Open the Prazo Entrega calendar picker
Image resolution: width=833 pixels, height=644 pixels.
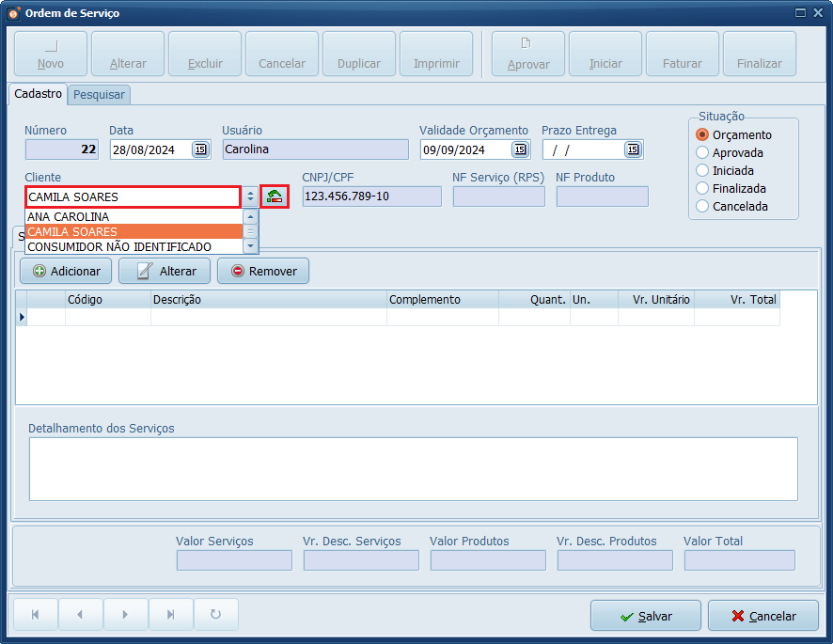pos(632,149)
